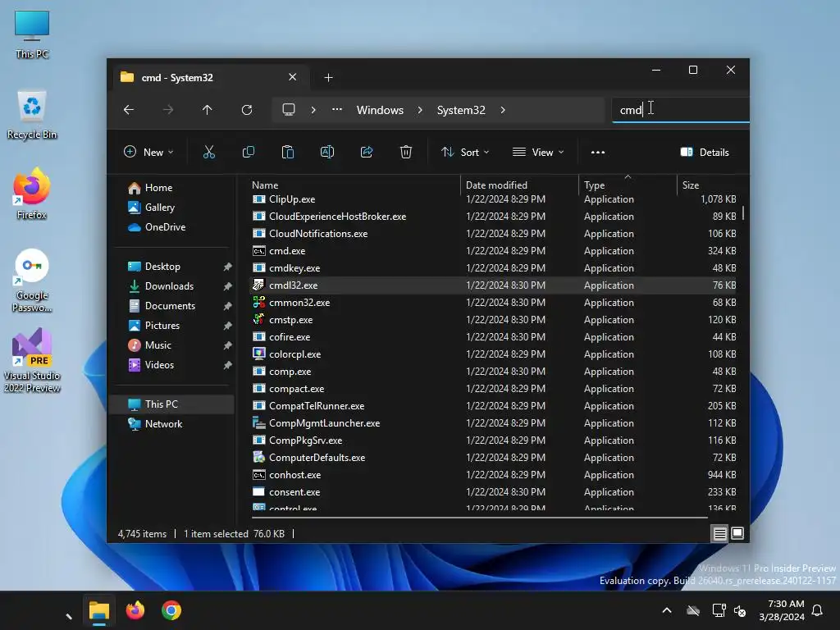
Task: Open the notification bell in tray
Action: click(818, 610)
